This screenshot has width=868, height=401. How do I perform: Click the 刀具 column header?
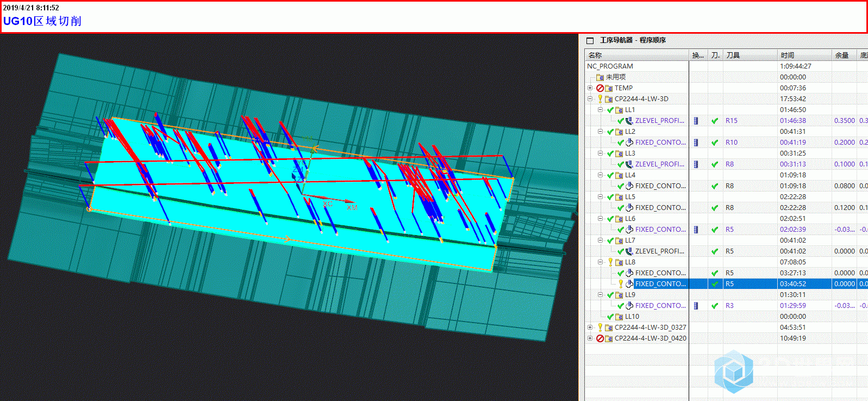click(751, 55)
